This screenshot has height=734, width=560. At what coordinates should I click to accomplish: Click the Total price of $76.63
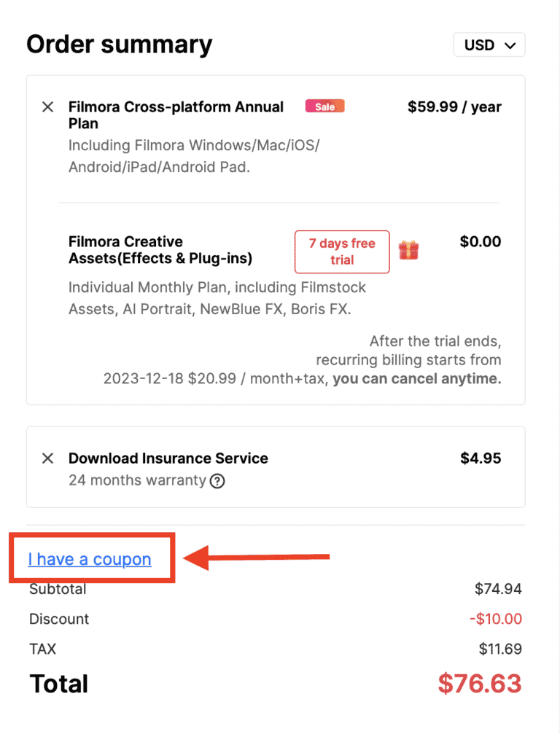480,683
